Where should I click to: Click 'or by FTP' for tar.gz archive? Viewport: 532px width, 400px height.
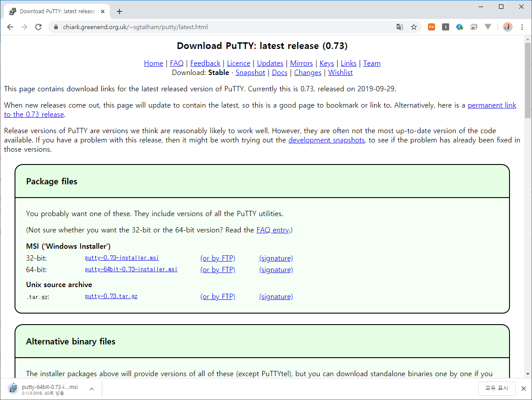218,297
